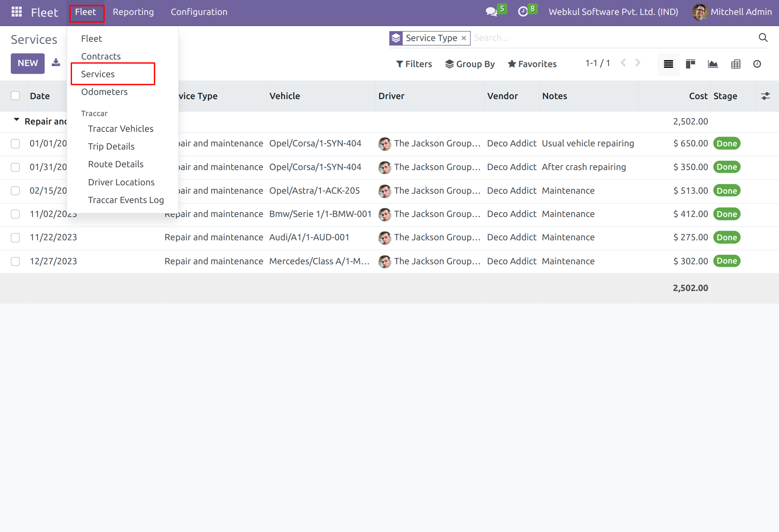Open optional columns settings
Viewport: 779px width, 532px height.
[765, 96]
